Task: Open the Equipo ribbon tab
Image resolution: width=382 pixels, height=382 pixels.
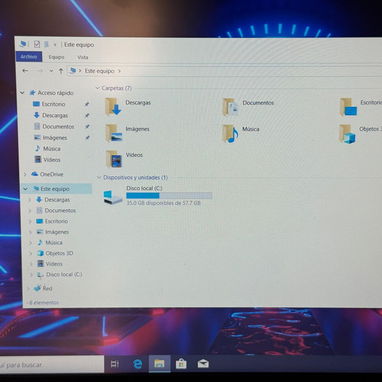Action: (56, 57)
